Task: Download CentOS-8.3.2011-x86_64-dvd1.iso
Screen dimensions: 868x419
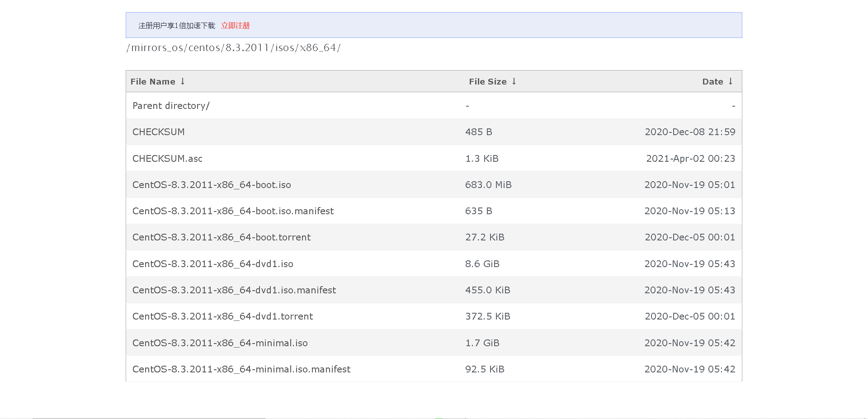Action: coord(212,264)
